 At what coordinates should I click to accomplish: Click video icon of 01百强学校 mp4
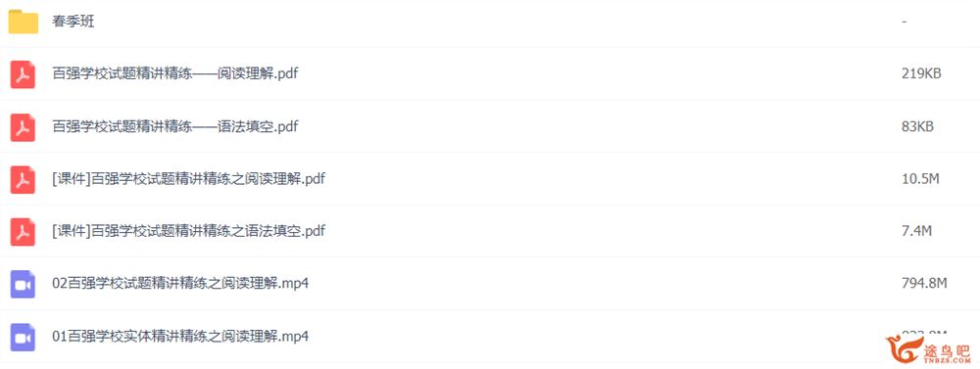24,337
